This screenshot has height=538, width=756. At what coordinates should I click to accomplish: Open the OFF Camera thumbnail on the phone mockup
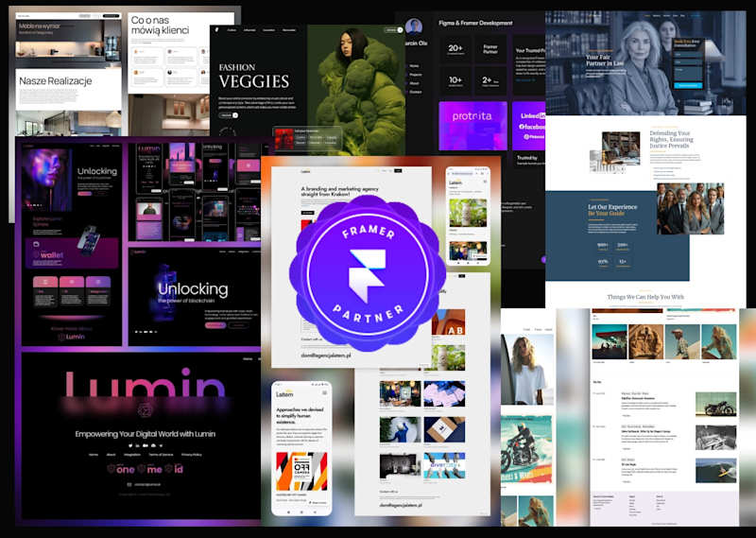[x=301, y=472]
